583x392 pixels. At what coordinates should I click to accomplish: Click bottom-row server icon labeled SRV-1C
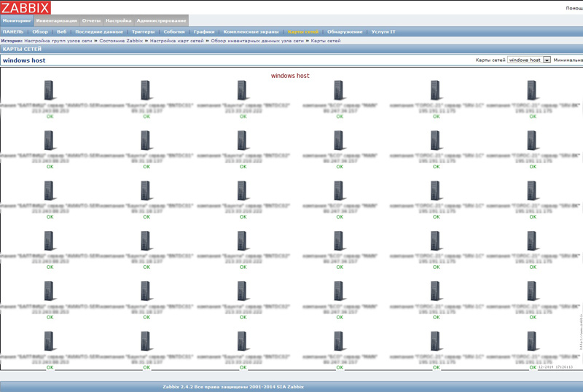click(x=435, y=342)
